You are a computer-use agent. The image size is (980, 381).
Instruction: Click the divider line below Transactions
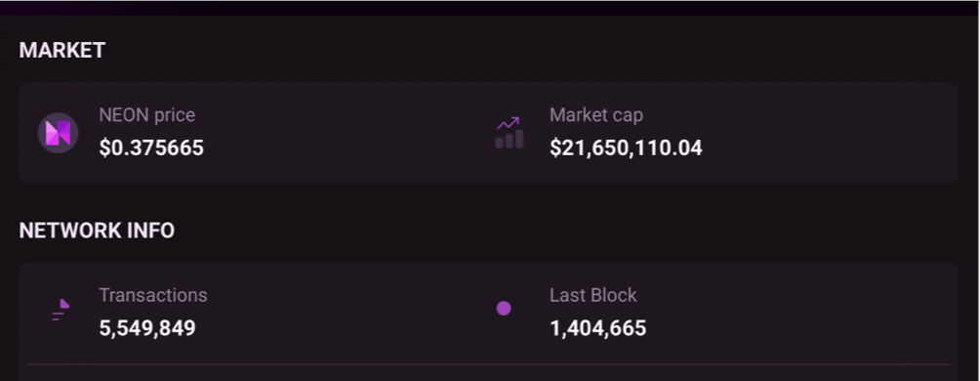point(488,364)
